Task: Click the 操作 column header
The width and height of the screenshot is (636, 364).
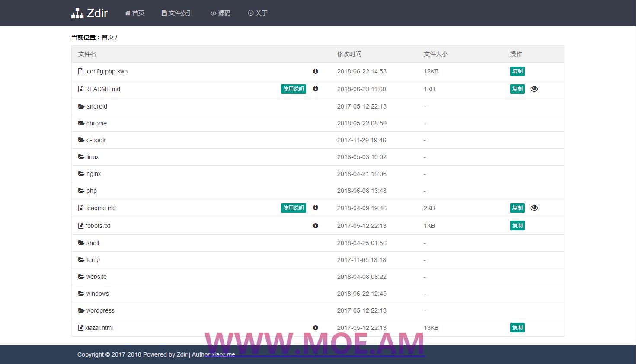Action: pos(516,54)
